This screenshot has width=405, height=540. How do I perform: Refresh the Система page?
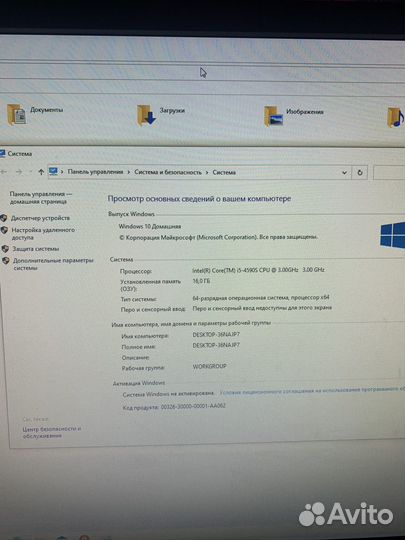coord(360,173)
